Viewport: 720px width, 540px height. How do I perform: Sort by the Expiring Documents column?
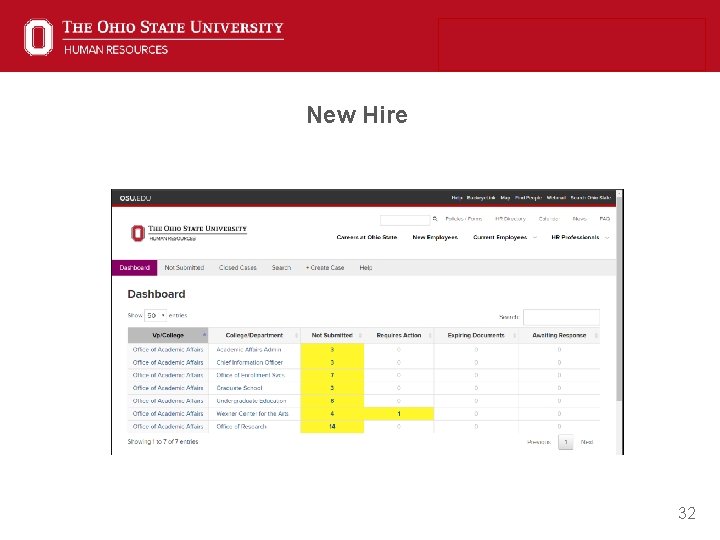coord(476,336)
